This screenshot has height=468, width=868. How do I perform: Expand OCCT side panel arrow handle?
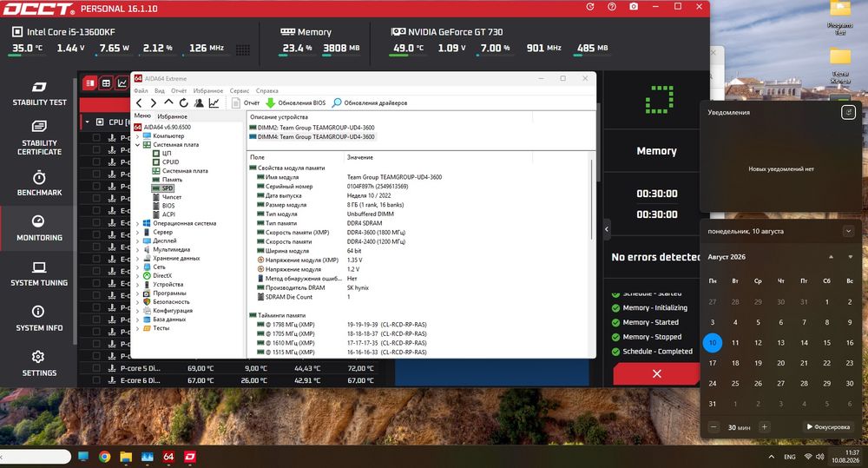pyautogui.click(x=607, y=228)
